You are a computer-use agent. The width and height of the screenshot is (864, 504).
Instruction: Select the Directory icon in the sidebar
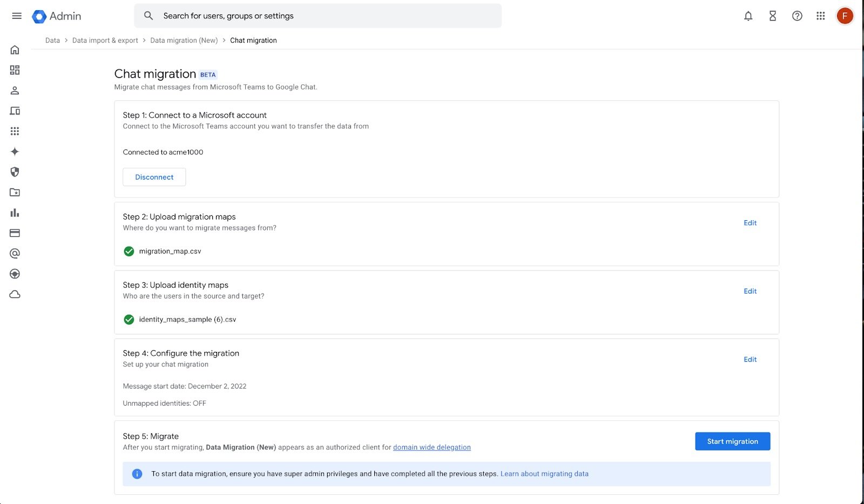pos(15,90)
